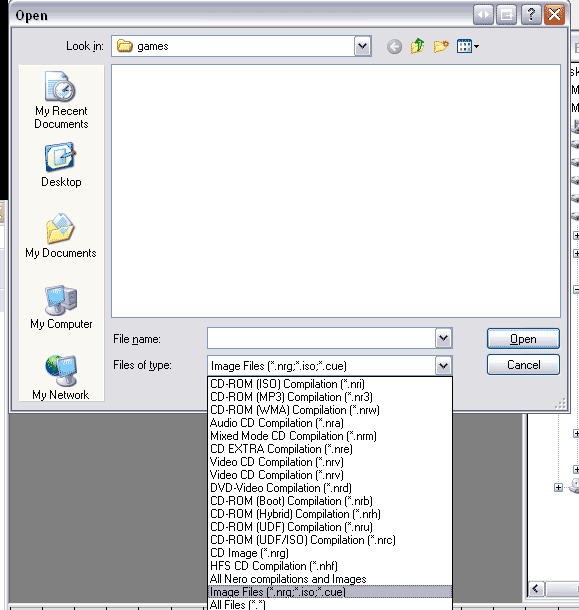Pick CD-ROM (Hybrid) Compilation (*.nrh)
This screenshot has width=579, height=610.
pos(330,514)
